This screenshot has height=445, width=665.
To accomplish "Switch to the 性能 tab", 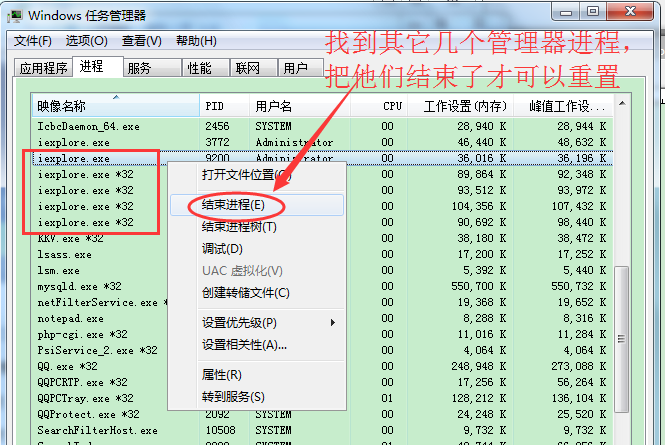I will pyautogui.click(x=199, y=68).
